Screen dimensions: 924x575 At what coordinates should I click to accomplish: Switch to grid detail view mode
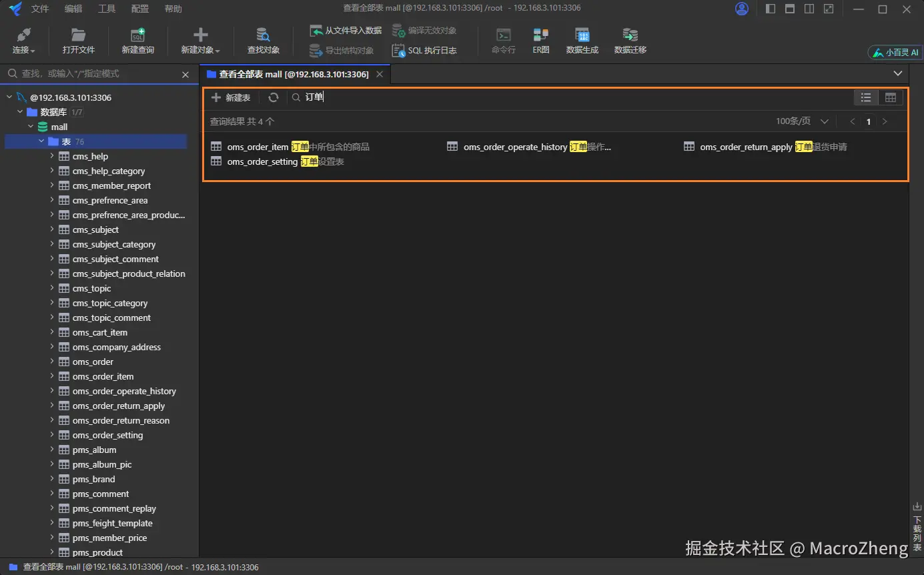tap(890, 97)
